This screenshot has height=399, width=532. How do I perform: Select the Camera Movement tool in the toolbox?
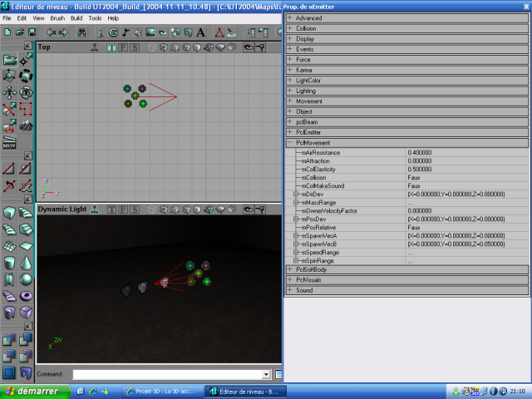point(9,60)
